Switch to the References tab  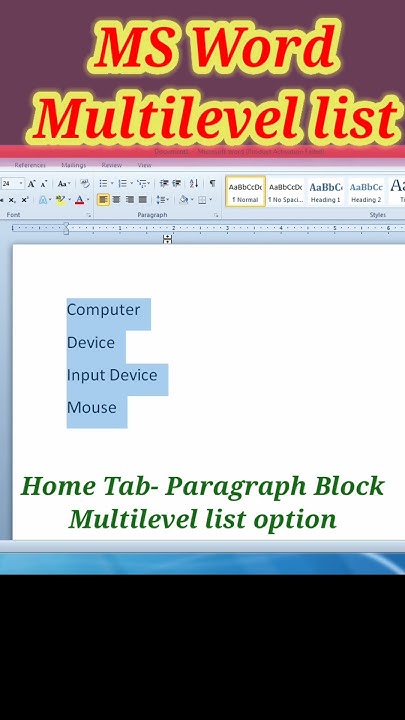(x=30, y=165)
